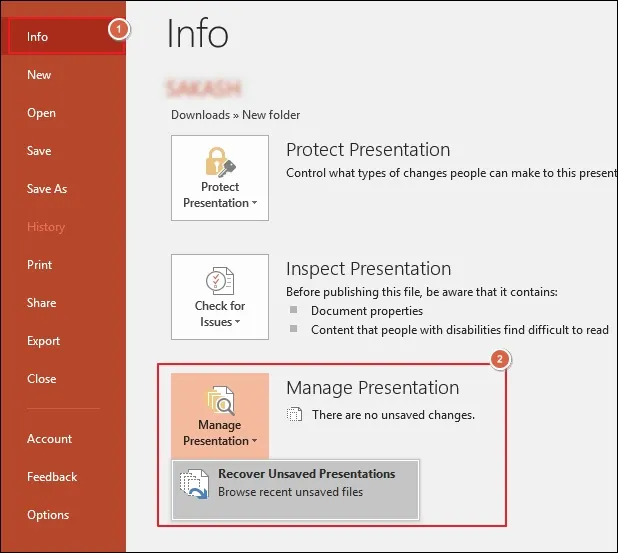Click the 'There are no unsaved changes.' text
Image resolution: width=618 pixels, height=553 pixels.
(x=393, y=415)
